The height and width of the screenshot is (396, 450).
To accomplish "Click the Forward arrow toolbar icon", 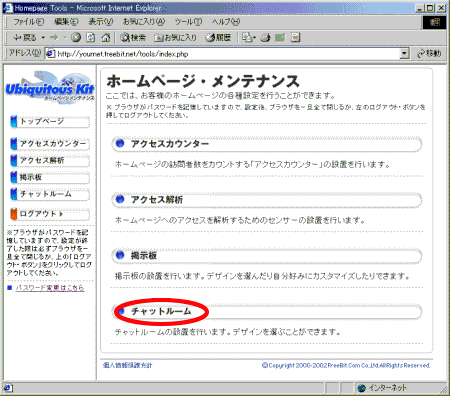I will coord(54,38).
